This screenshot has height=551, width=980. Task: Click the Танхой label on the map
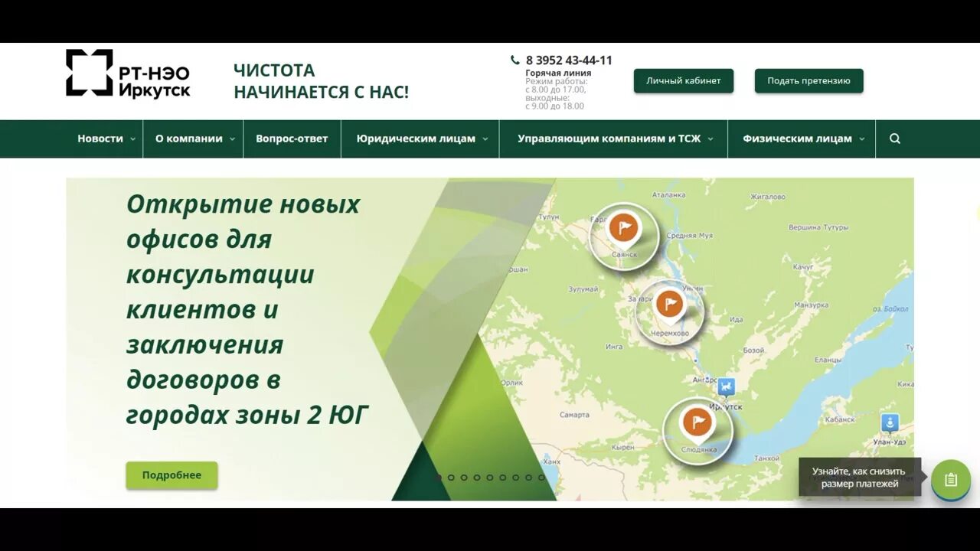coord(767,458)
